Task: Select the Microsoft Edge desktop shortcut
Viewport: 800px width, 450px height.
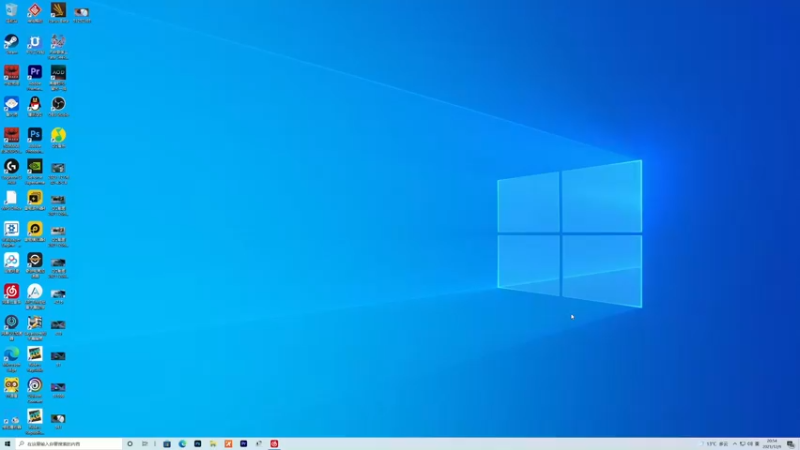Action: point(11,359)
